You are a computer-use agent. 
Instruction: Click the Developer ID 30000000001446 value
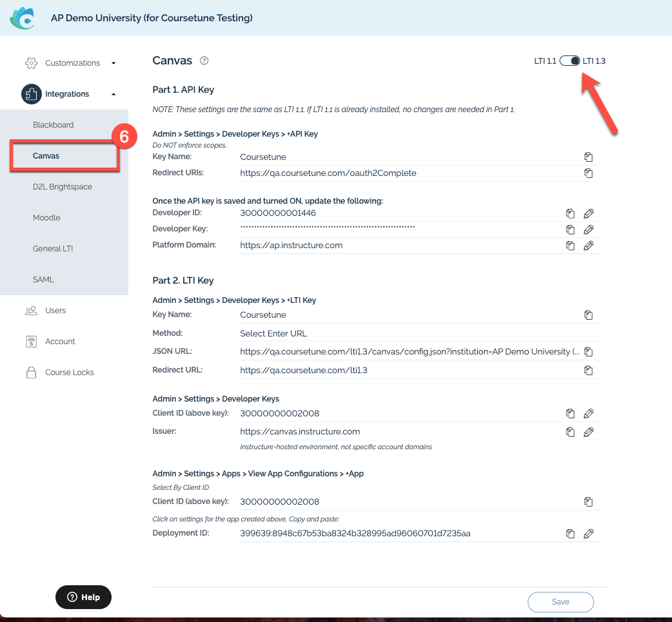(278, 213)
